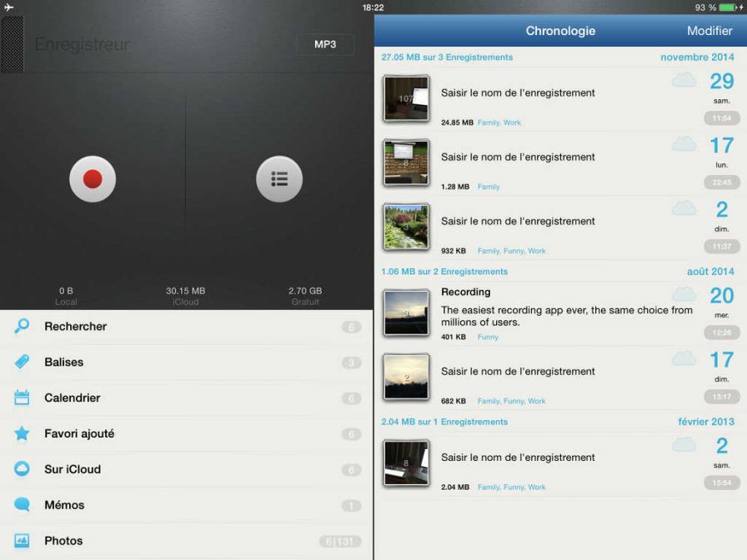Open the MP3 format selector

pos(325,44)
